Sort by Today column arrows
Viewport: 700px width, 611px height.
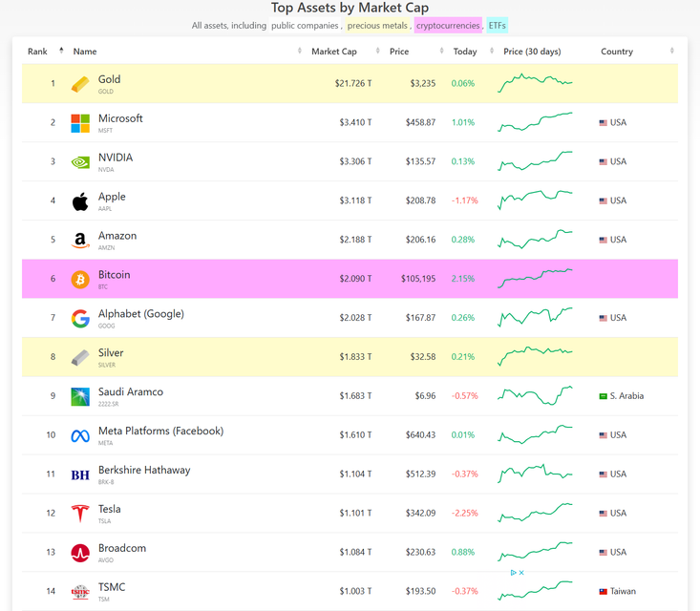point(492,51)
